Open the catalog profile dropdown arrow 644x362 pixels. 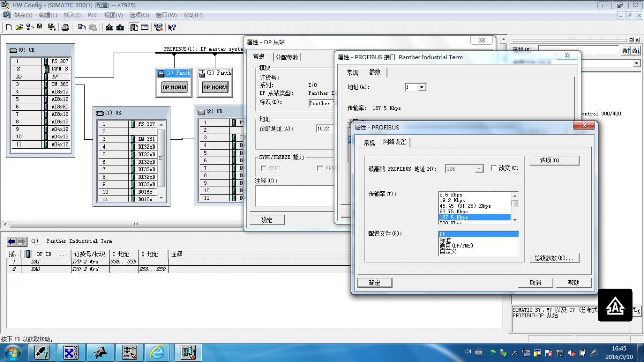point(636,64)
